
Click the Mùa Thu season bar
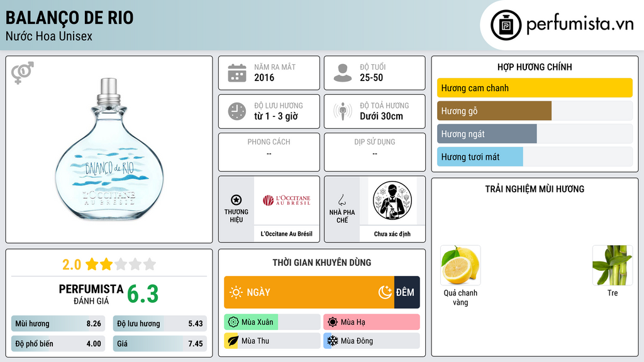click(272, 341)
